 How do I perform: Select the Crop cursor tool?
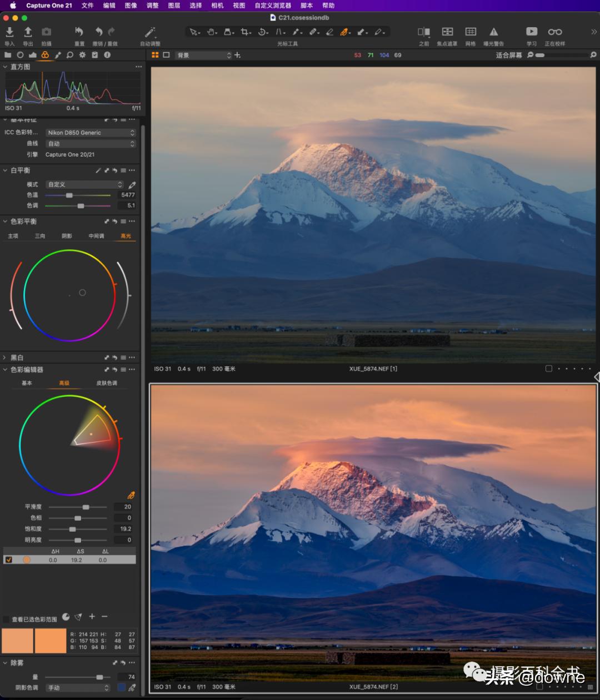244,32
